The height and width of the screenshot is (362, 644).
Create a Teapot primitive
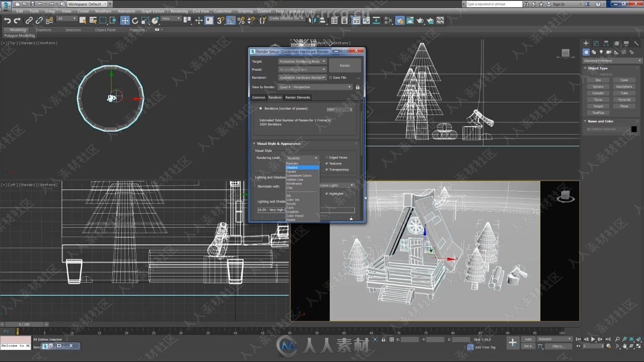point(598,106)
